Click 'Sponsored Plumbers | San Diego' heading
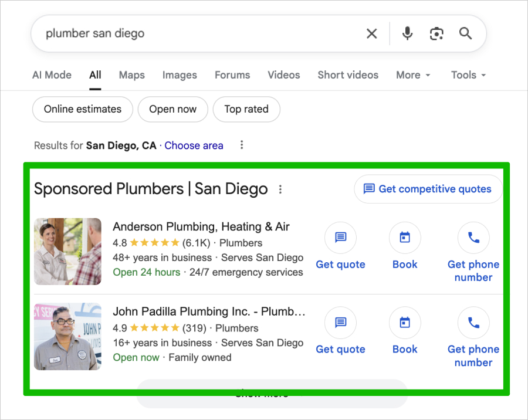 point(151,189)
